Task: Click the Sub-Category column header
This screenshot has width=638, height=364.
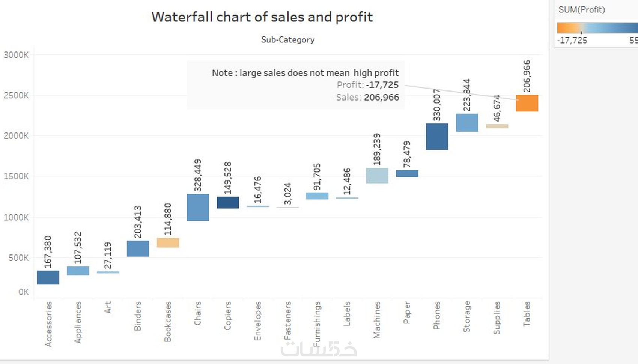Action: tap(288, 39)
